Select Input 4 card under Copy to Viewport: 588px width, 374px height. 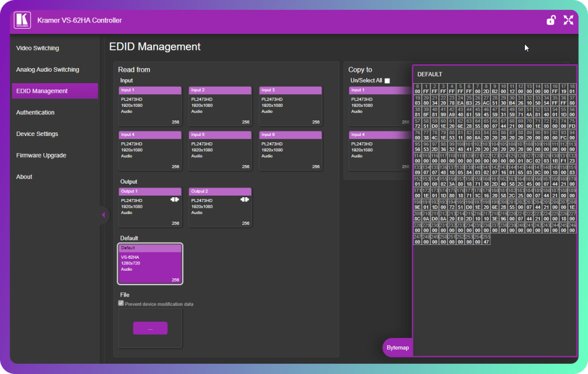pos(380,151)
